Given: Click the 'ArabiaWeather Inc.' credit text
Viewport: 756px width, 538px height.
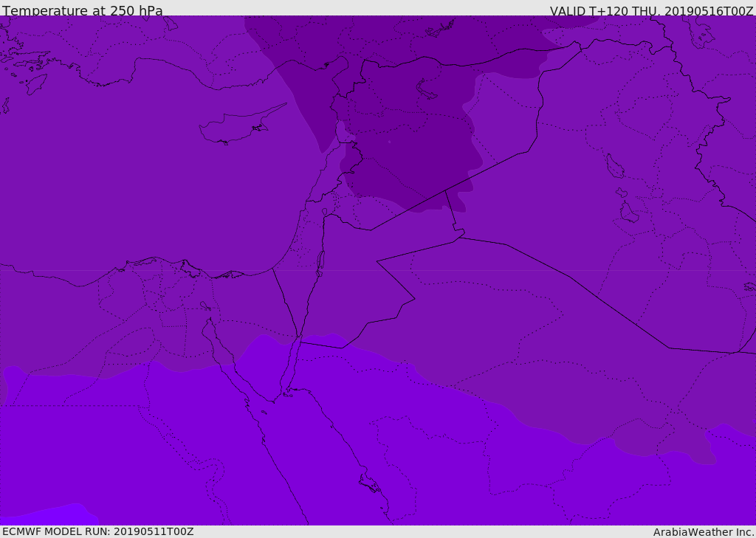Looking at the screenshot, I should (x=703, y=532).
